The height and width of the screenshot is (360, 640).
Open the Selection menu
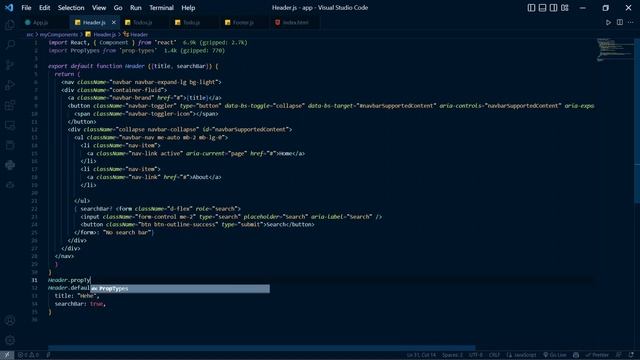(x=71, y=8)
